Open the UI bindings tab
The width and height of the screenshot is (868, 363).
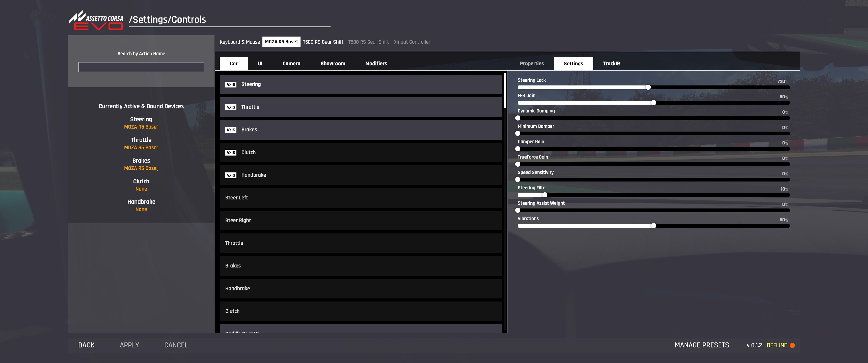point(260,64)
